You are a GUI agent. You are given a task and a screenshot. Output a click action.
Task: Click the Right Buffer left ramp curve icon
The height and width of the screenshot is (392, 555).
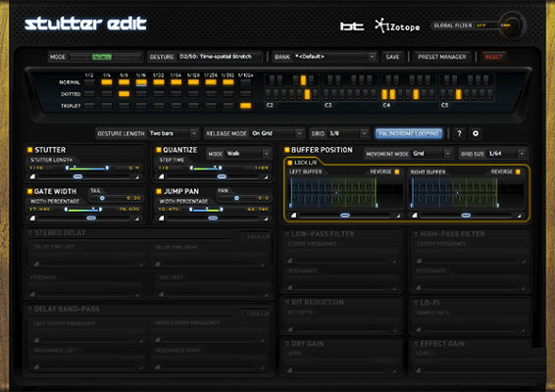pos(415,215)
